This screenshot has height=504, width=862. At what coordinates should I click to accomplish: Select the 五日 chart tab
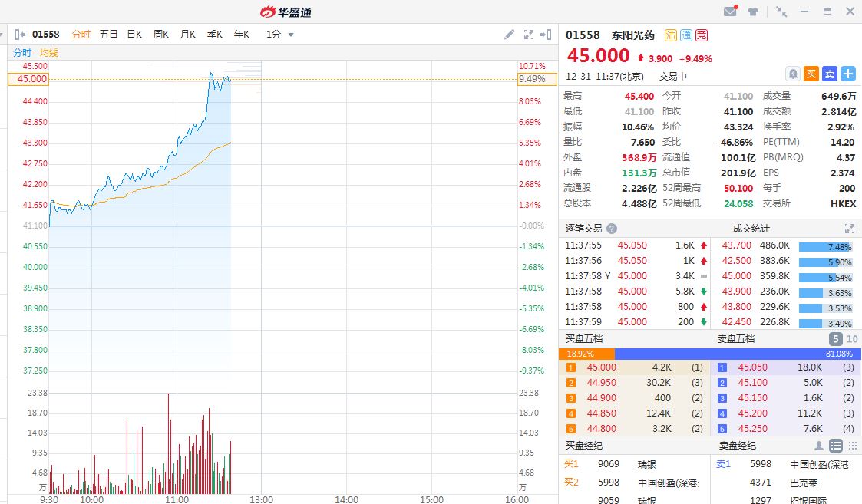[x=108, y=35]
